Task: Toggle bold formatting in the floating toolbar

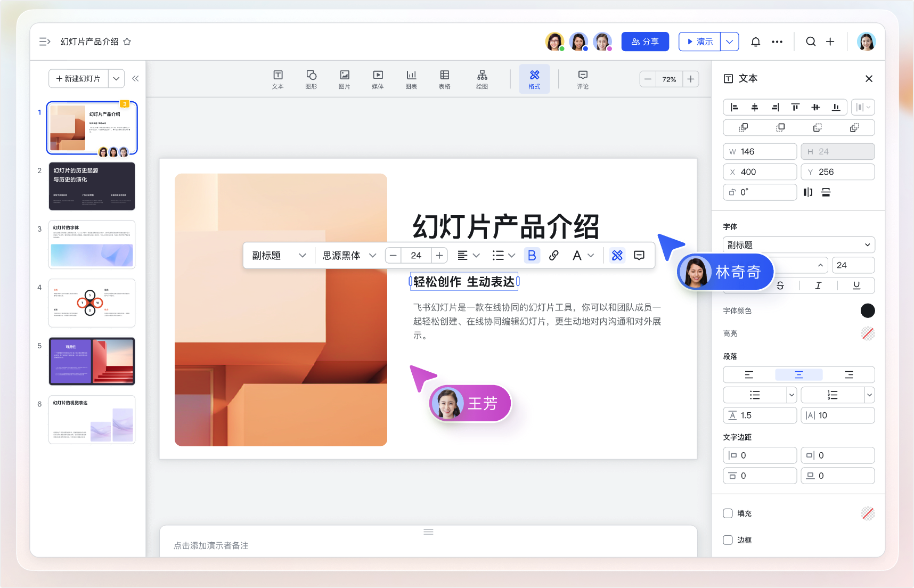Action: [532, 255]
